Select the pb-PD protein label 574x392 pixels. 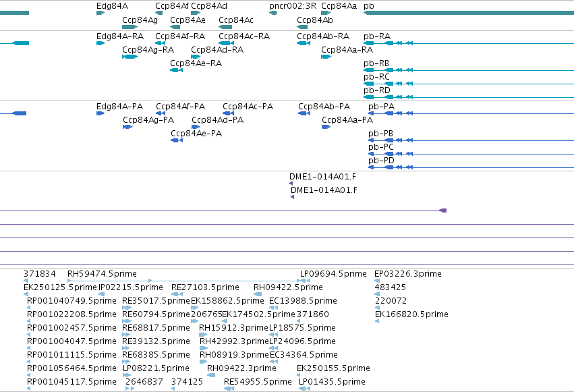coord(381,161)
